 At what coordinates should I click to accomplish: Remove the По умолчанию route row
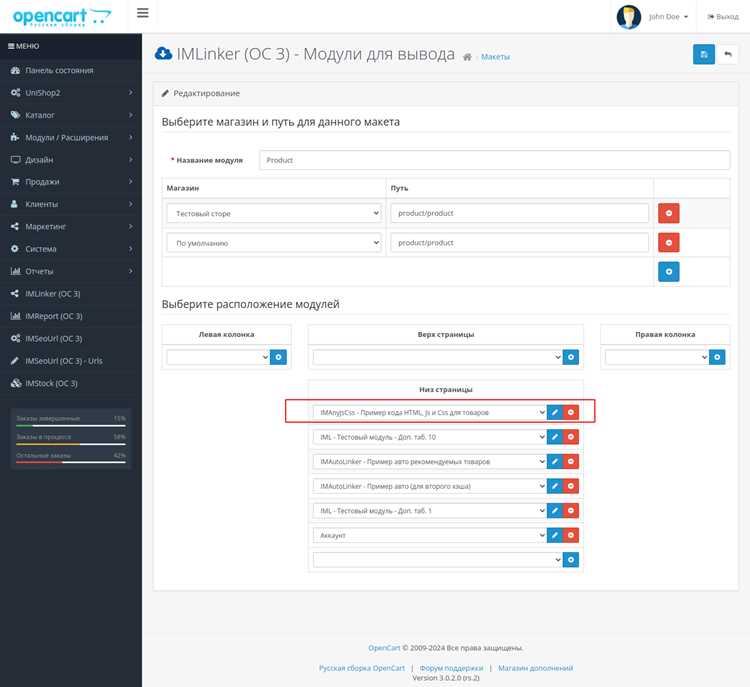pos(668,243)
